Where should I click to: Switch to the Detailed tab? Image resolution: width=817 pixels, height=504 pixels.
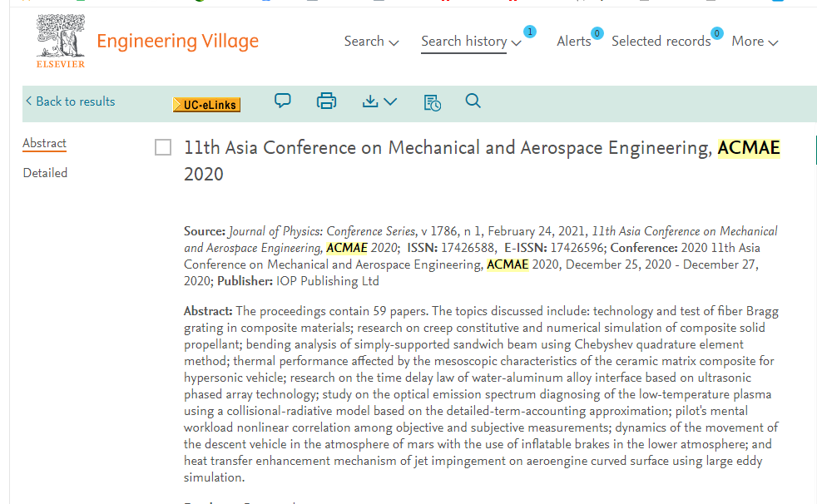coord(45,173)
